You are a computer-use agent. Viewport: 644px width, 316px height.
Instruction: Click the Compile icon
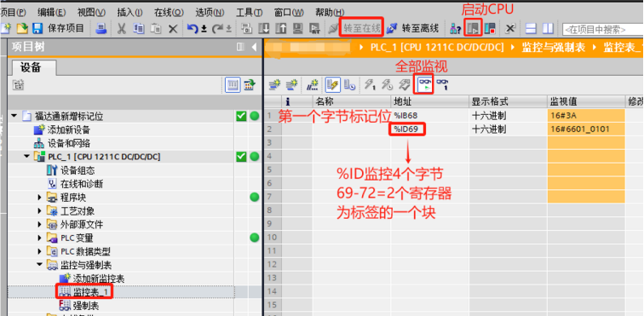coord(247,28)
